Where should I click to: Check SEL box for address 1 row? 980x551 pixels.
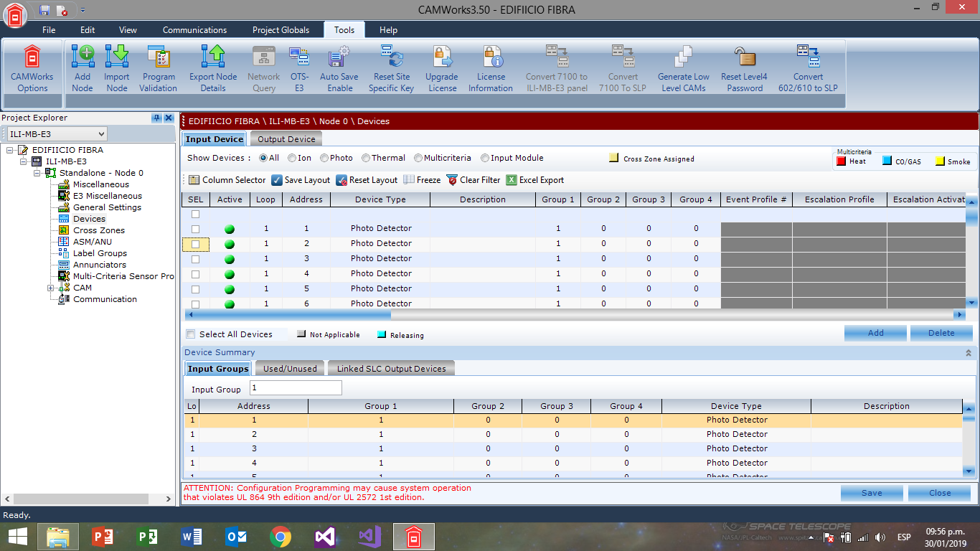pyautogui.click(x=195, y=229)
